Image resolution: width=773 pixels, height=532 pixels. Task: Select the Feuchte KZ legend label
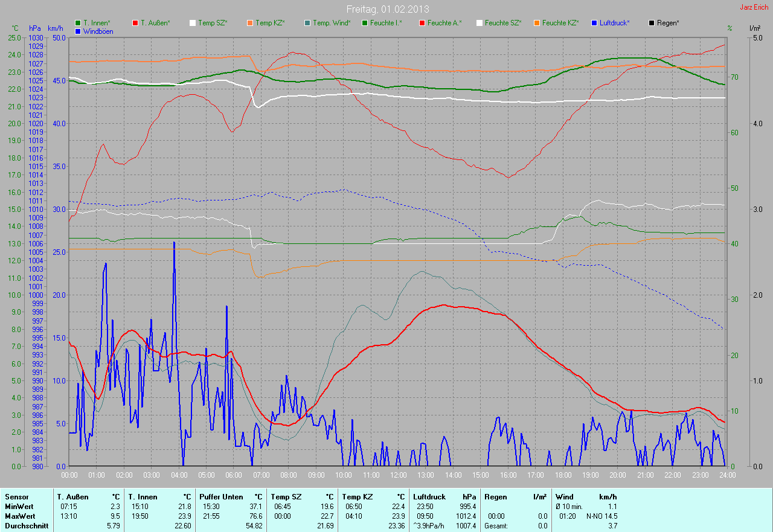coord(560,23)
